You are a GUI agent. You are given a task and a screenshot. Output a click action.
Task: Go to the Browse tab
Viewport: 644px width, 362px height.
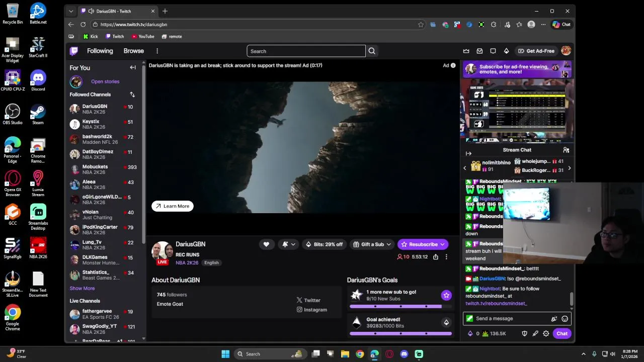pos(134,51)
